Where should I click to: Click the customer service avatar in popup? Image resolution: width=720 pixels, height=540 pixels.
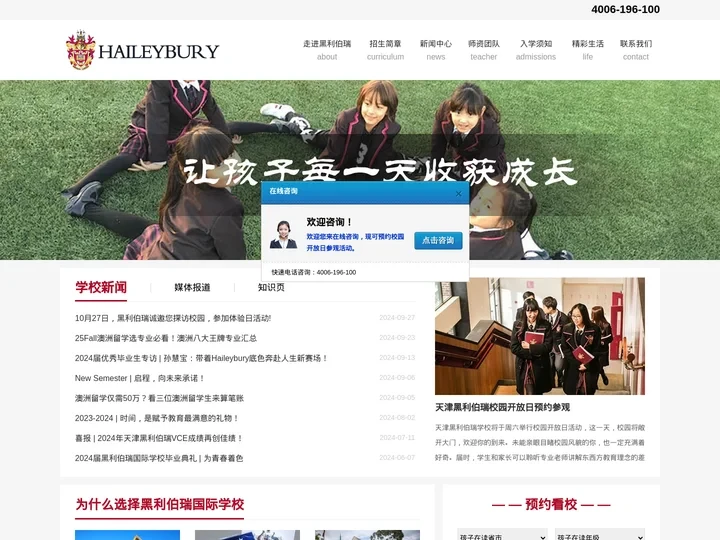[283, 235]
